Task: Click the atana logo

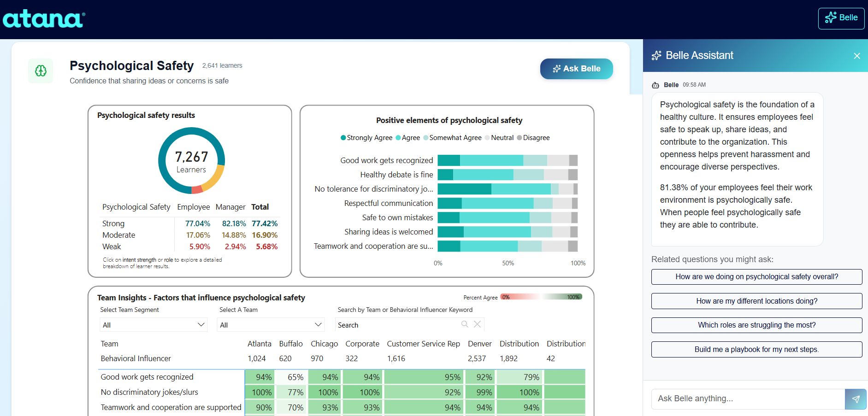Action: [x=44, y=19]
